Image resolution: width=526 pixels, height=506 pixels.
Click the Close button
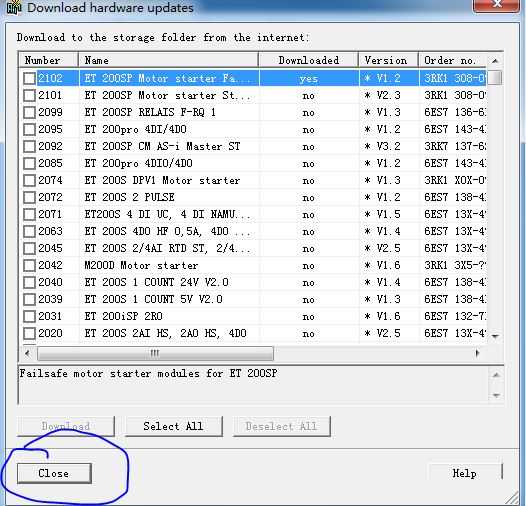pyautogui.click(x=54, y=473)
